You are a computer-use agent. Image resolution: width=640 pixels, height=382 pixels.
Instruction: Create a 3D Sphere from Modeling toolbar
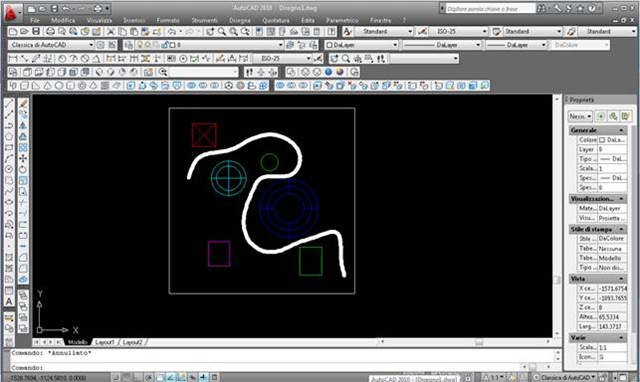point(59,86)
